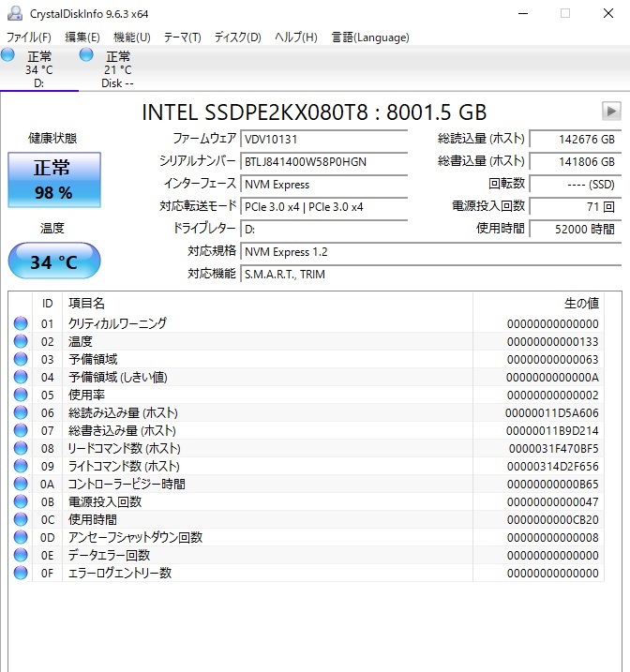The width and height of the screenshot is (630, 672).
Task: Click the status orb beside 予備領域 (しきい値)
Action: [x=21, y=377]
